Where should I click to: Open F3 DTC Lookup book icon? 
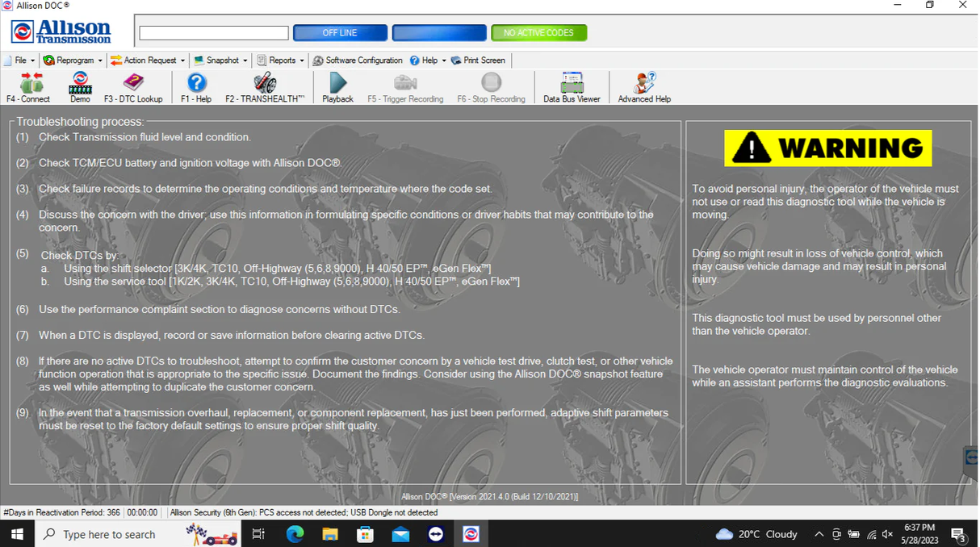click(x=133, y=84)
